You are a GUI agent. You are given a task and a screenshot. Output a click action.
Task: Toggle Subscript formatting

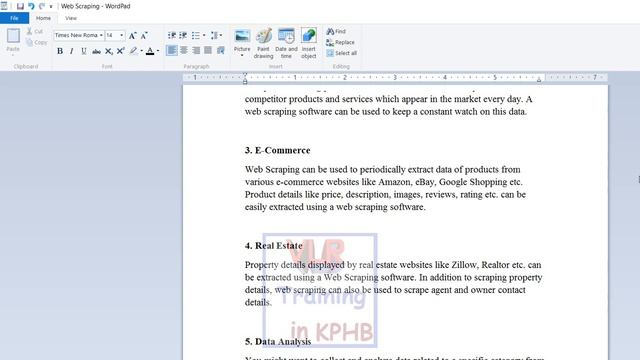pyautogui.click(x=108, y=51)
